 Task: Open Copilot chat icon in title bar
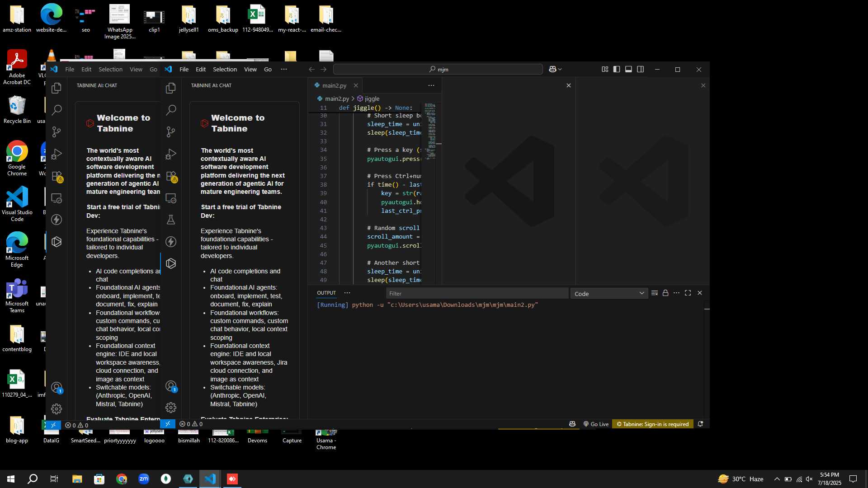(x=552, y=69)
